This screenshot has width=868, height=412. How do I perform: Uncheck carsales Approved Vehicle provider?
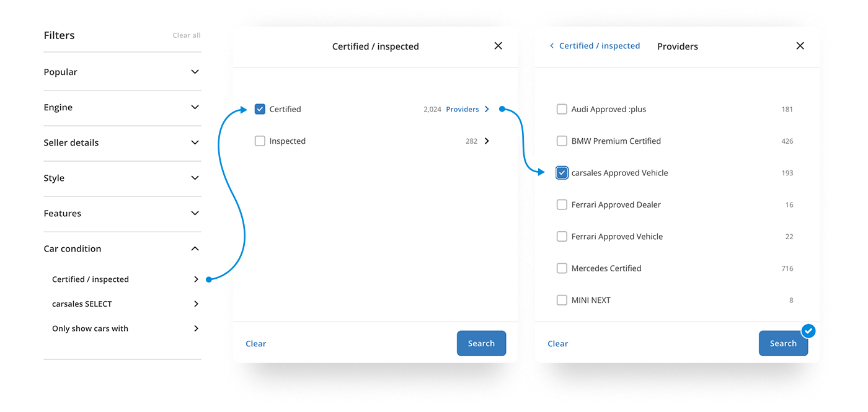[x=562, y=173]
